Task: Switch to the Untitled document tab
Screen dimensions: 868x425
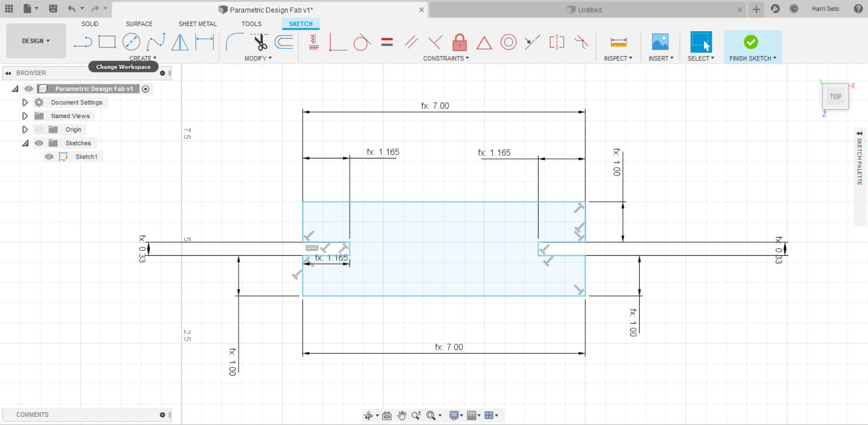Action: click(x=587, y=10)
